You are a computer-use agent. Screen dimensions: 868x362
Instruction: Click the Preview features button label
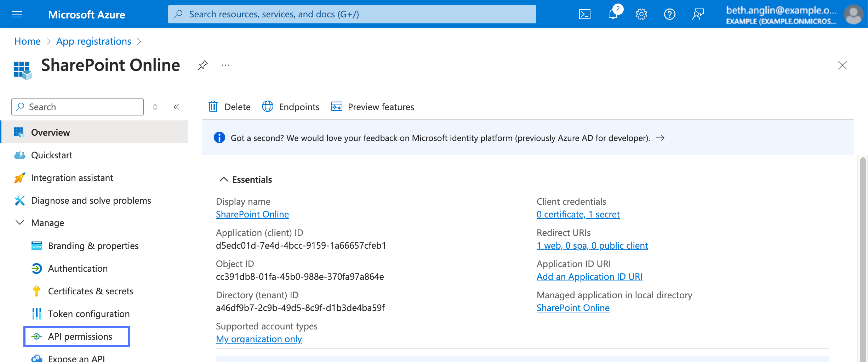pyautogui.click(x=381, y=107)
